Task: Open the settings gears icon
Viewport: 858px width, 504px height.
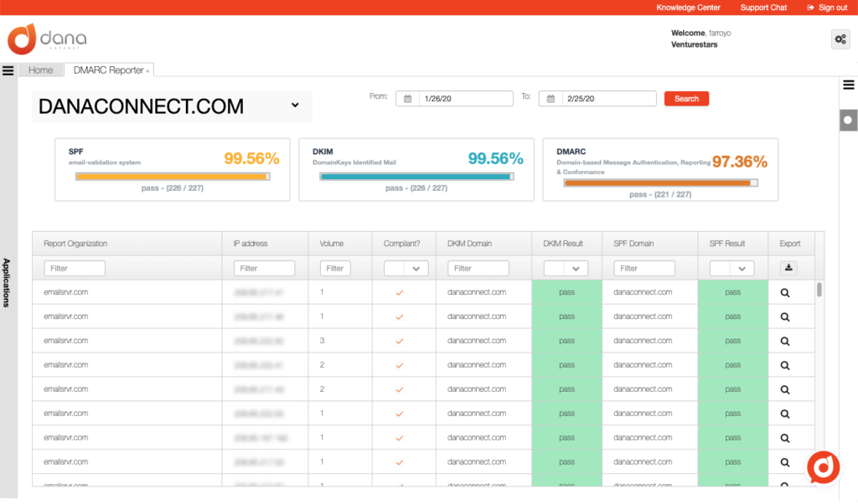Action: pyautogui.click(x=840, y=39)
